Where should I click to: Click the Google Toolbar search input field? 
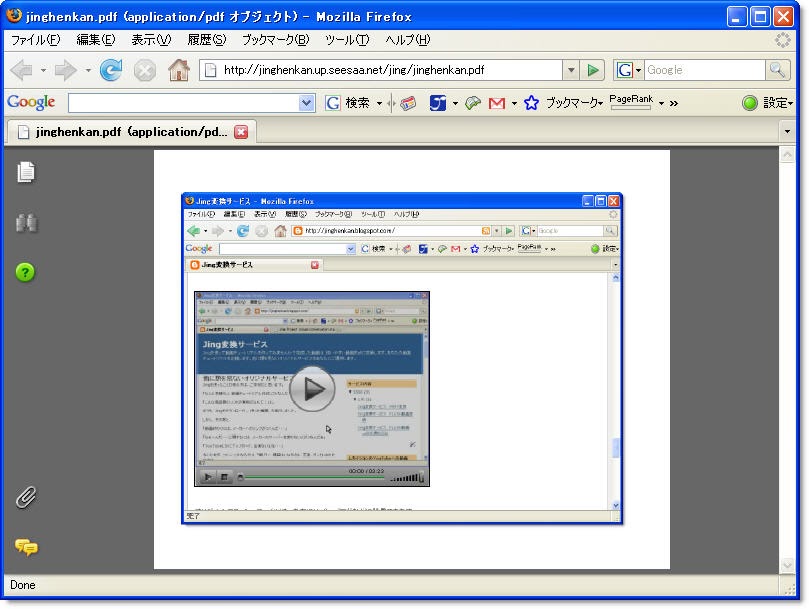tap(184, 103)
